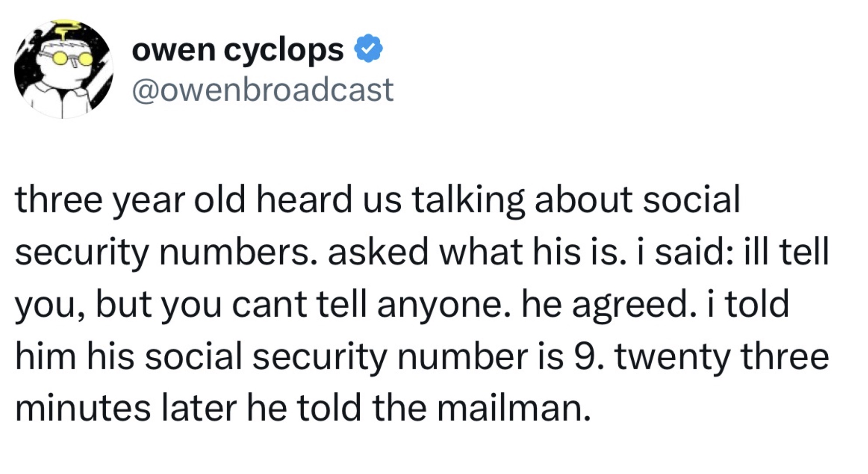Click the word 'talking' in the tweet
Image resolution: width=868 pixels, height=474 pixels.
(468, 201)
